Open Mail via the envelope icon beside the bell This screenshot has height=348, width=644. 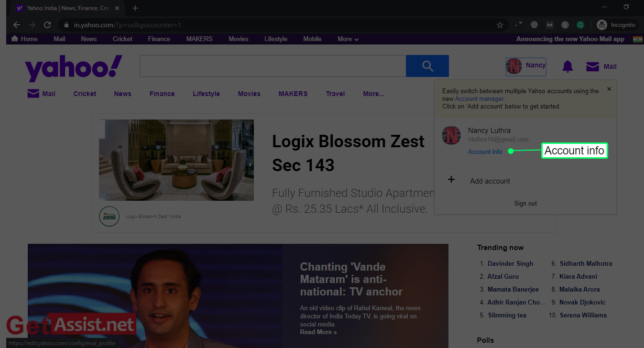592,66
